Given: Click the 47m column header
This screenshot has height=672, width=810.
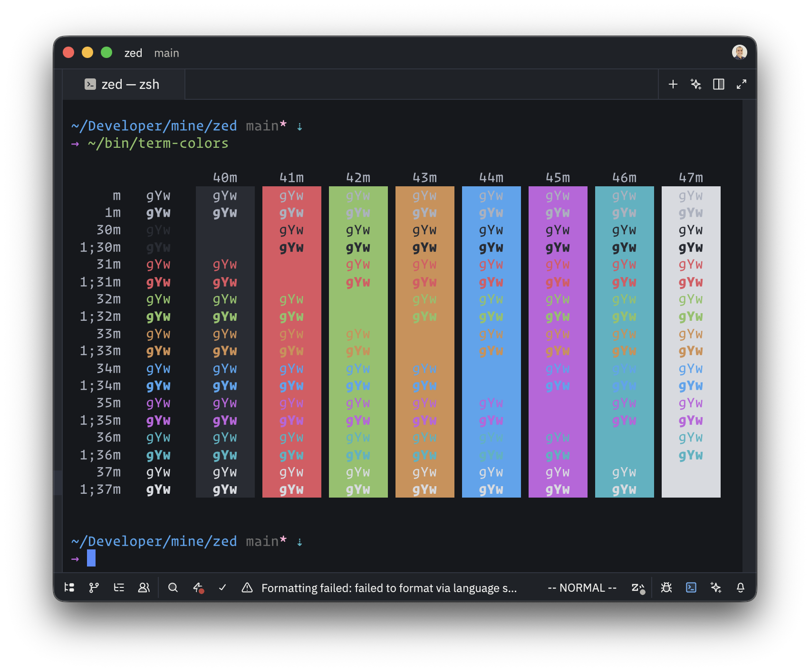Looking at the screenshot, I should [x=691, y=178].
